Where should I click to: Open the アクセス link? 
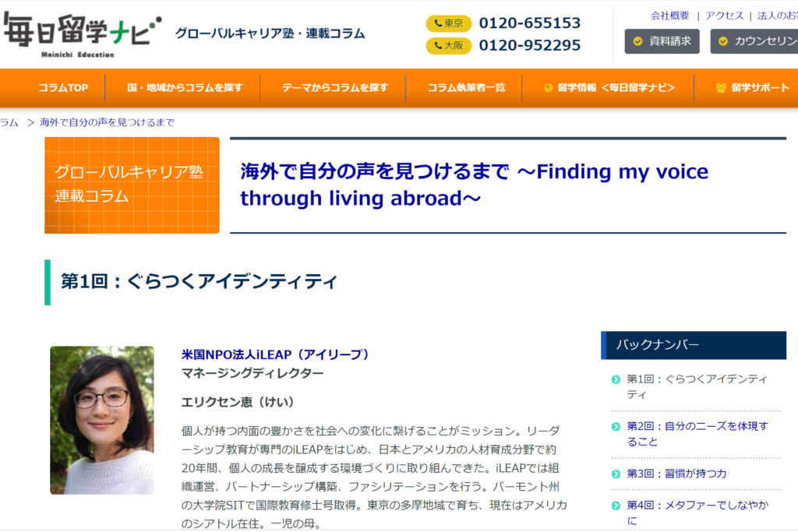(x=724, y=16)
